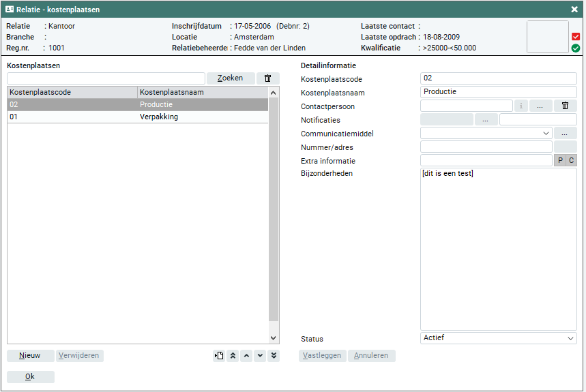Open the Contactpersoon browse (...) button

coord(540,106)
